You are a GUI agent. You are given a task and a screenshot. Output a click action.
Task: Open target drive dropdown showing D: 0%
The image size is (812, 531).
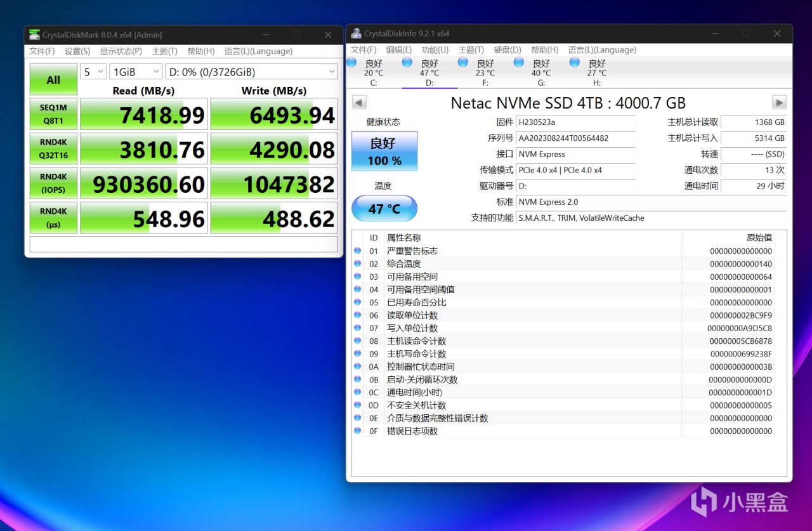tap(251, 72)
